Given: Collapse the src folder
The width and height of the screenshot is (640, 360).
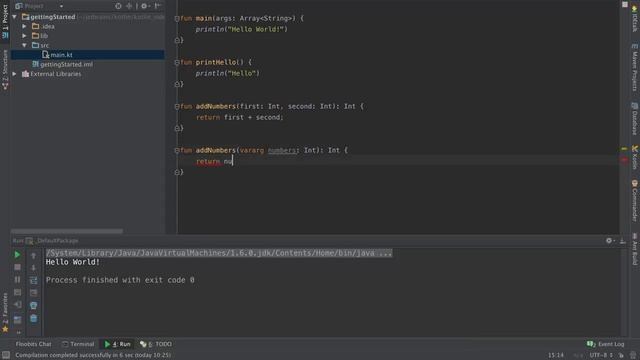Looking at the screenshot, I should coord(24,45).
